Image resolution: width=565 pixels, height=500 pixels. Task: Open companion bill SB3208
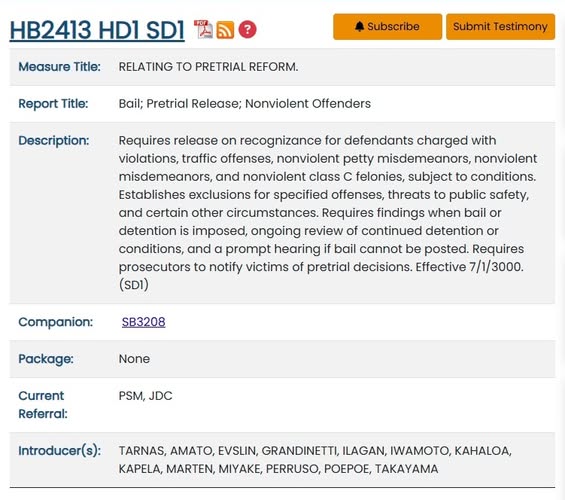(143, 322)
